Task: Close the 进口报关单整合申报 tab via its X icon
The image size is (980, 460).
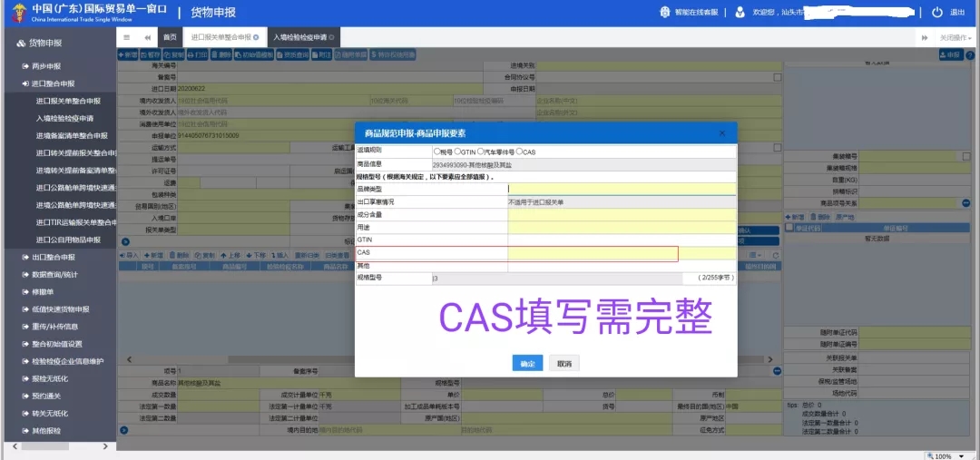Action: click(x=256, y=37)
